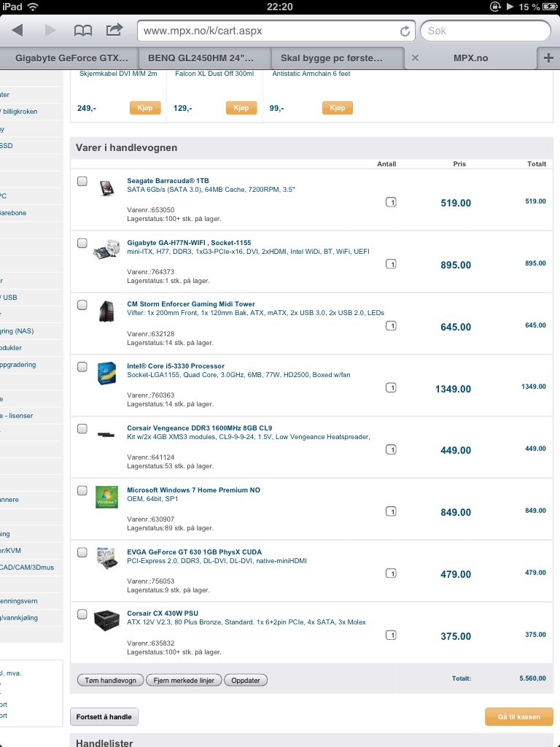Click the Windows 7 Home Premium thumbnail
560x747 pixels.
coord(106,497)
